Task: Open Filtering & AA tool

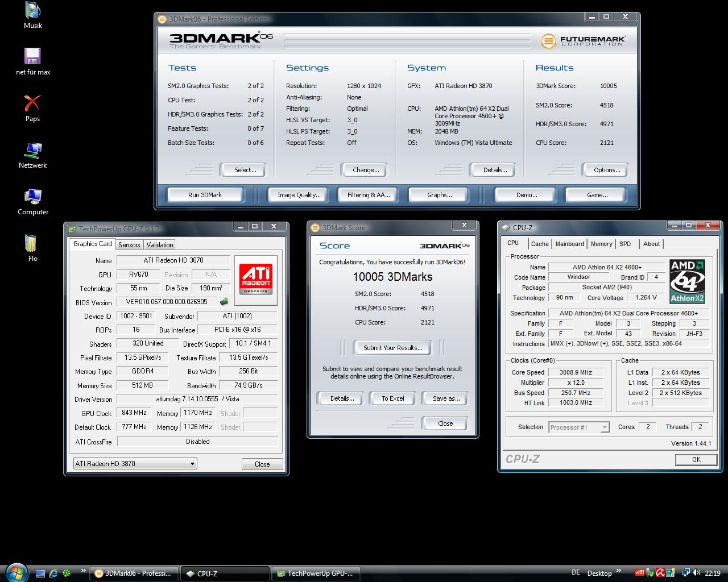Action: pos(369,195)
